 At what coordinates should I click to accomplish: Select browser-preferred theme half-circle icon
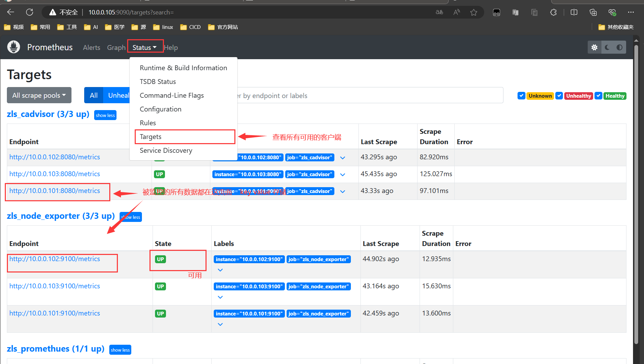tap(620, 47)
